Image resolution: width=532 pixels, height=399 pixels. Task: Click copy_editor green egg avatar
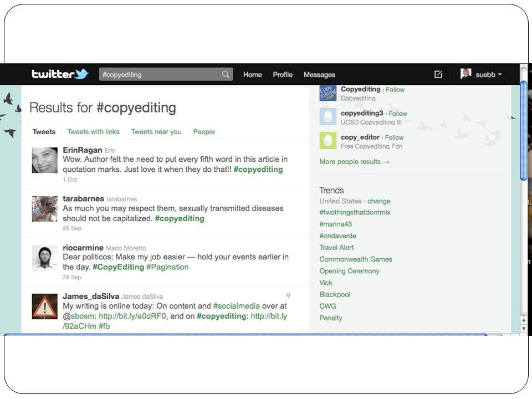328,140
